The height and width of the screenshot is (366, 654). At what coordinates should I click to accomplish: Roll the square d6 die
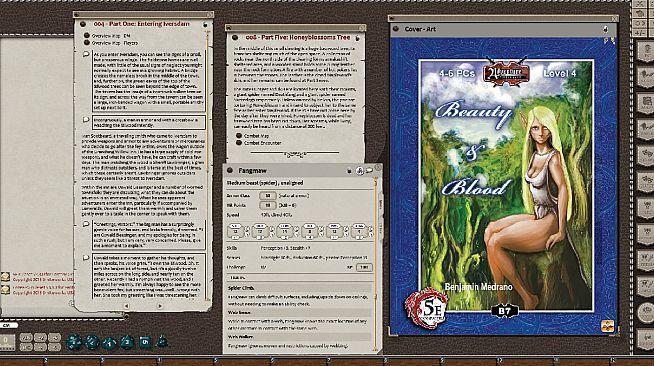[x=144, y=342]
